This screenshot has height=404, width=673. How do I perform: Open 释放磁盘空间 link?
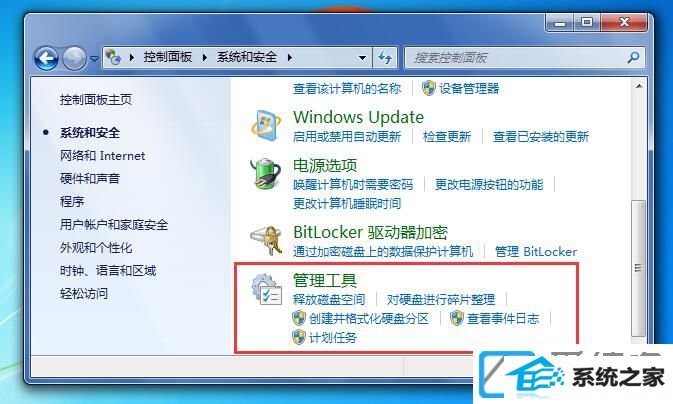point(329,299)
